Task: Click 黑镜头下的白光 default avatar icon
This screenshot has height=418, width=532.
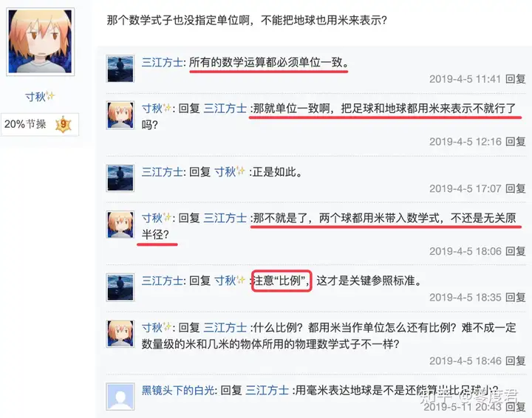Action: point(120,397)
